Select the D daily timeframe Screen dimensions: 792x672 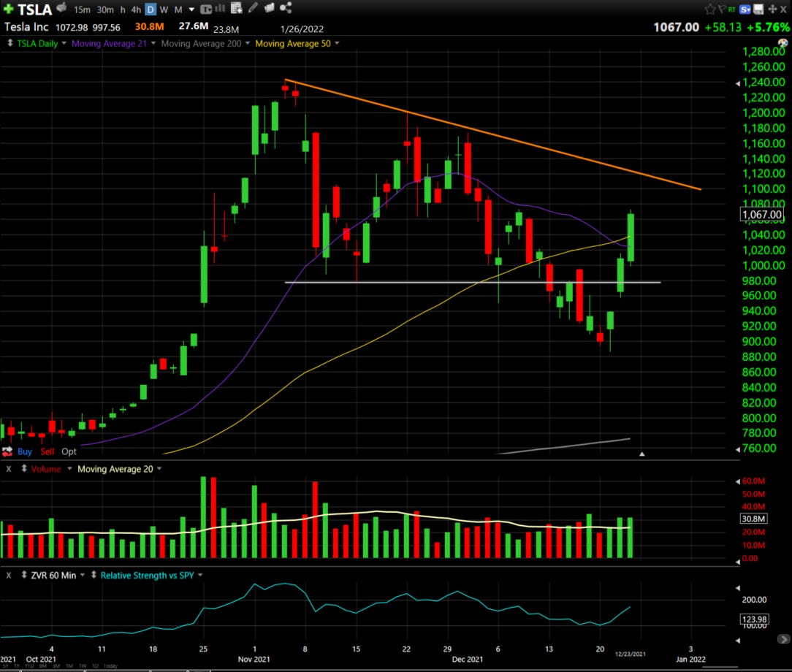point(151,9)
